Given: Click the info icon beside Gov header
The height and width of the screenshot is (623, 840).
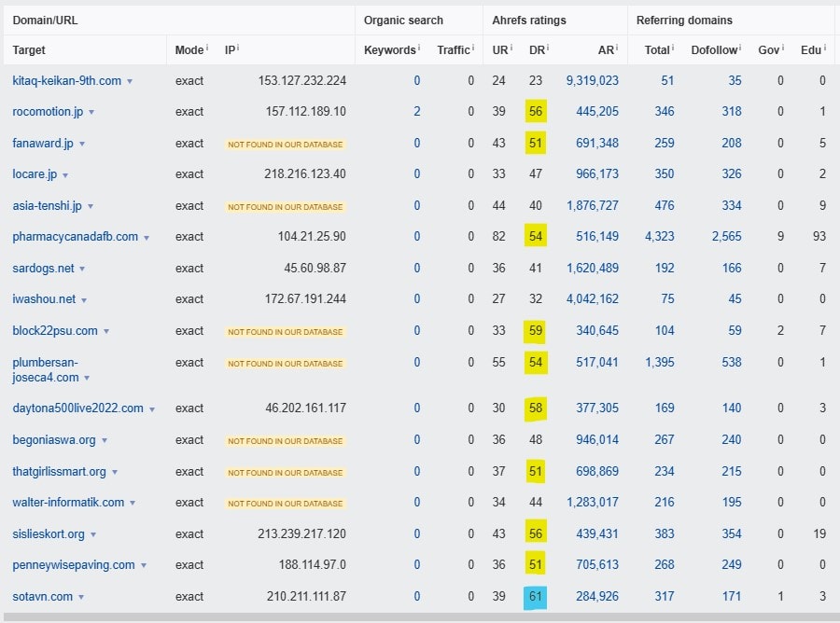Looking at the screenshot, I should [783, 48].
